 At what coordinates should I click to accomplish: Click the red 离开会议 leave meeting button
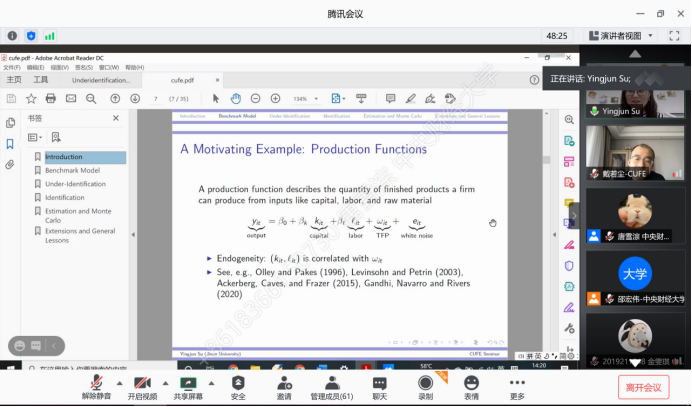[643, 387]
